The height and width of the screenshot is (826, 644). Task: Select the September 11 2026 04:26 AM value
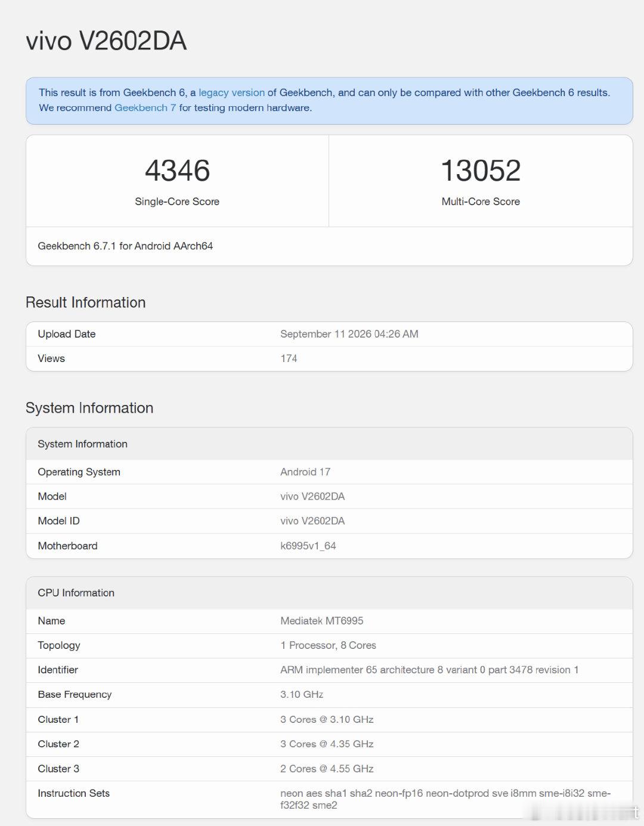tap(349, 334)
